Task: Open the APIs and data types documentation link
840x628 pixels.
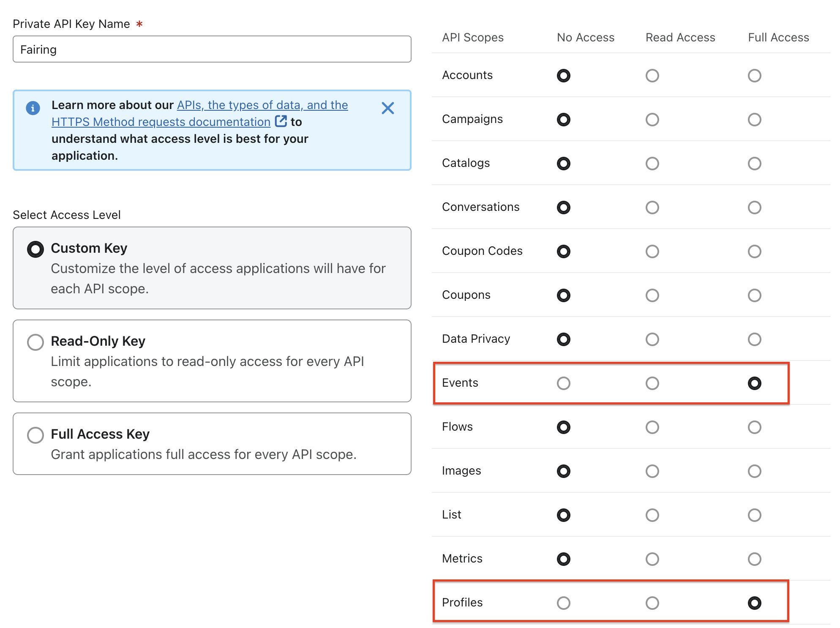Action: tap(200, 113)
